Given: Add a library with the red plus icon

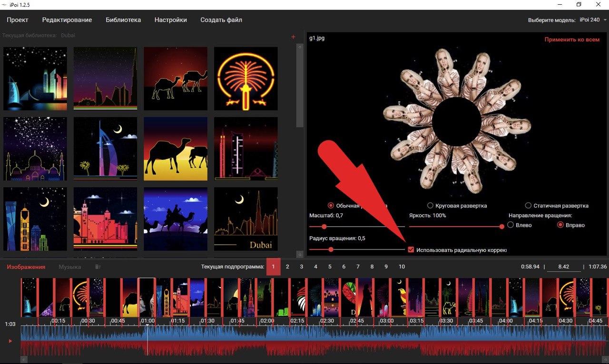Looking at the screenshot, I should [293, 37].
